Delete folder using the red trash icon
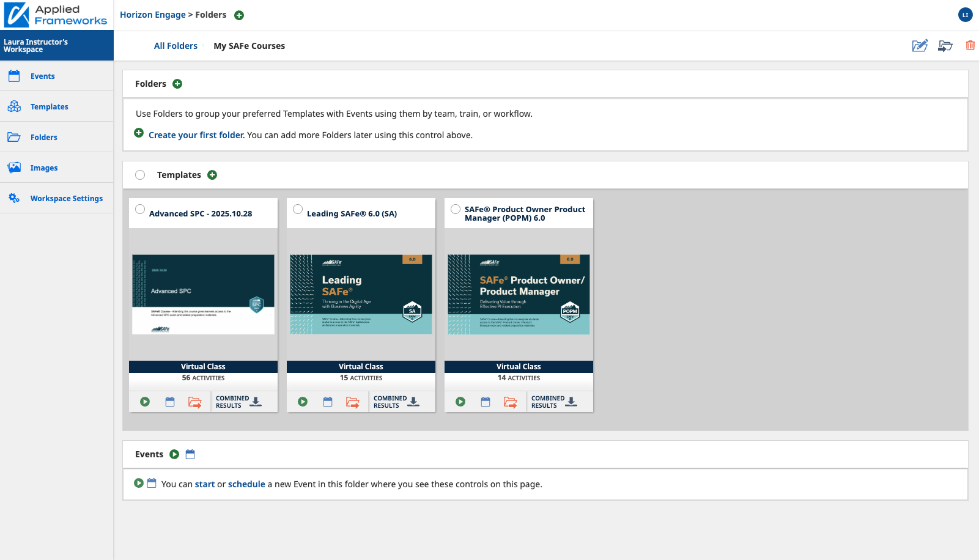The height and width of the screenshot is (560, 979). (x=970, y=45)
